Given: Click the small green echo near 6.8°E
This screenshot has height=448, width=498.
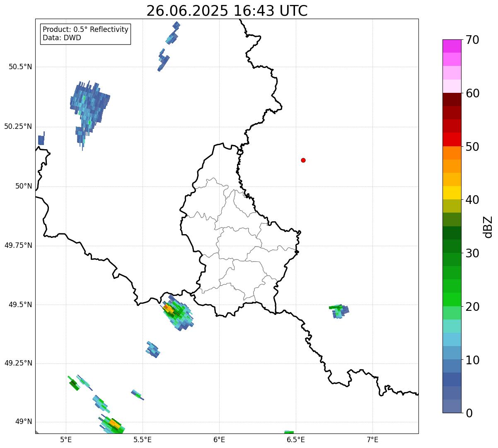Looking at the screenshot, I should 339,311.
